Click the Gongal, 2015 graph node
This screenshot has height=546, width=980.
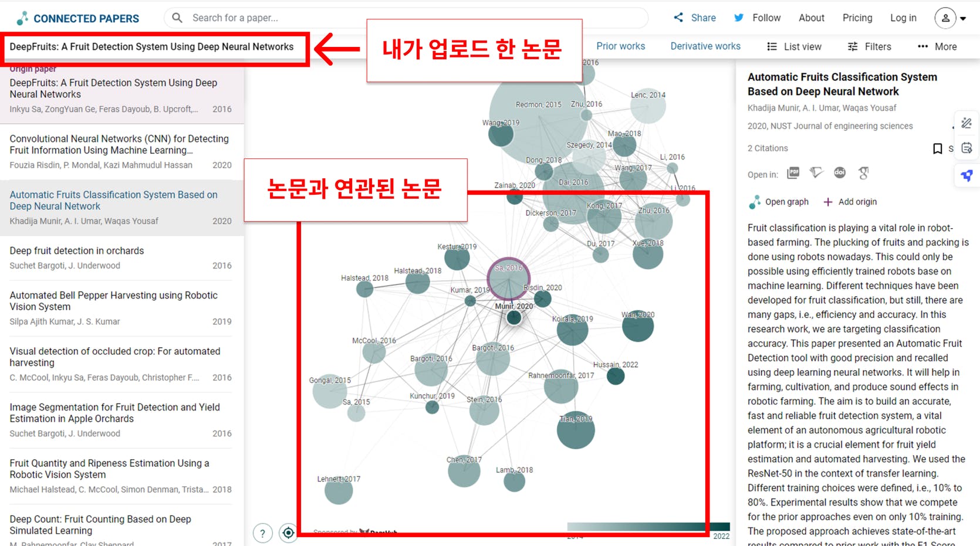(330, 391)
